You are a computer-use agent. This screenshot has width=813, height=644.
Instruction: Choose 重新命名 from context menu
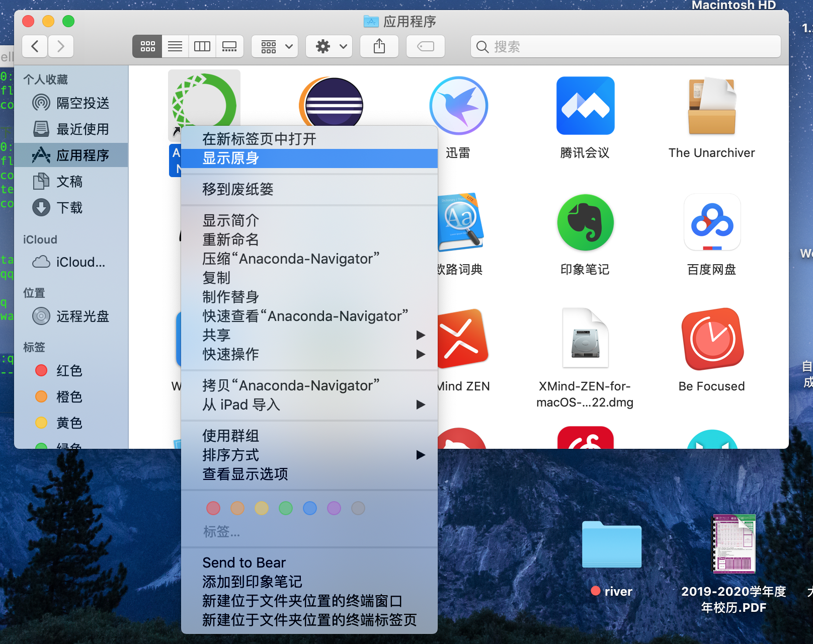[x=309, y=239]
